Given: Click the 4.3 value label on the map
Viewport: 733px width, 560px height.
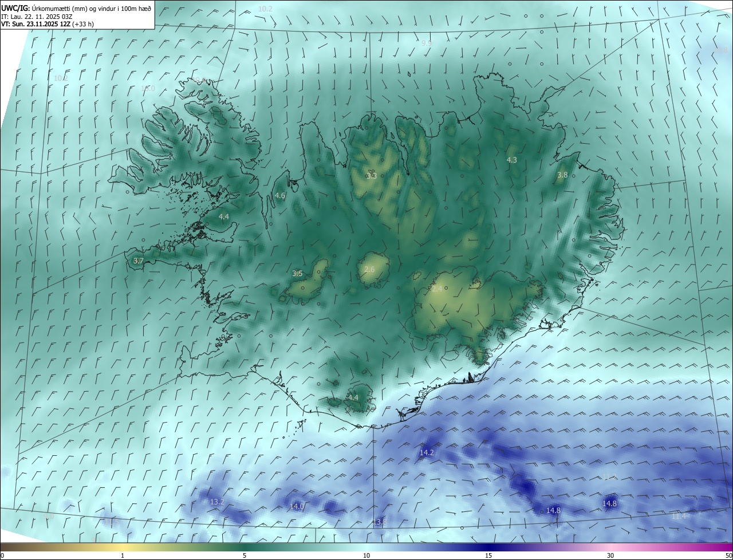Looking at the screenshot, I should click(512, 160).
